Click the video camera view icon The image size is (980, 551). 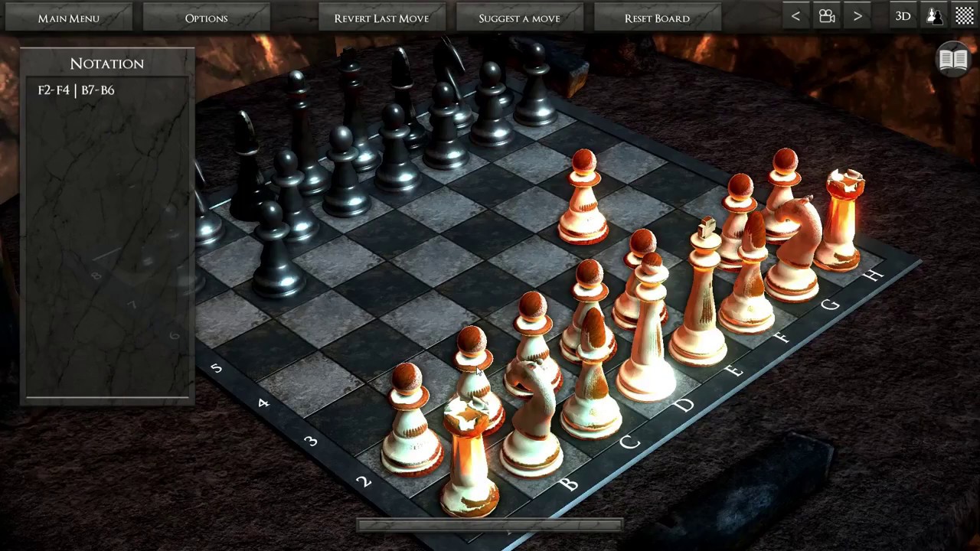pyautogui.click(x=827, y=16)
